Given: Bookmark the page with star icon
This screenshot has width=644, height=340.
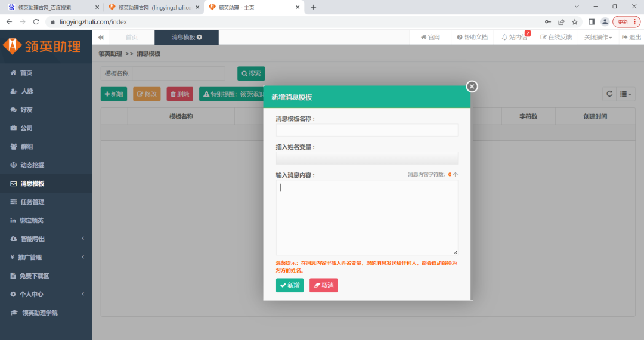Looking at the screenshot, I should (x=575, y=21).
